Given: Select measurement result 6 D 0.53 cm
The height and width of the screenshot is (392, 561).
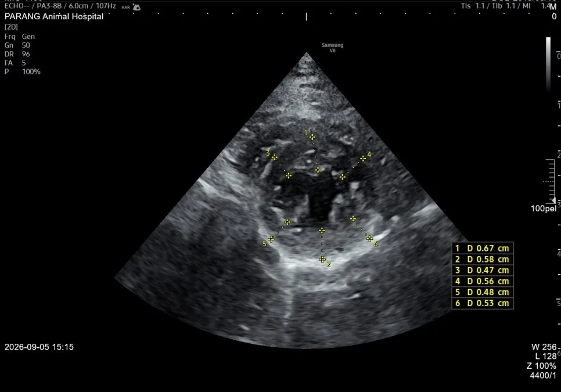Looking at the screenshot, I should [x=483, y=303].
